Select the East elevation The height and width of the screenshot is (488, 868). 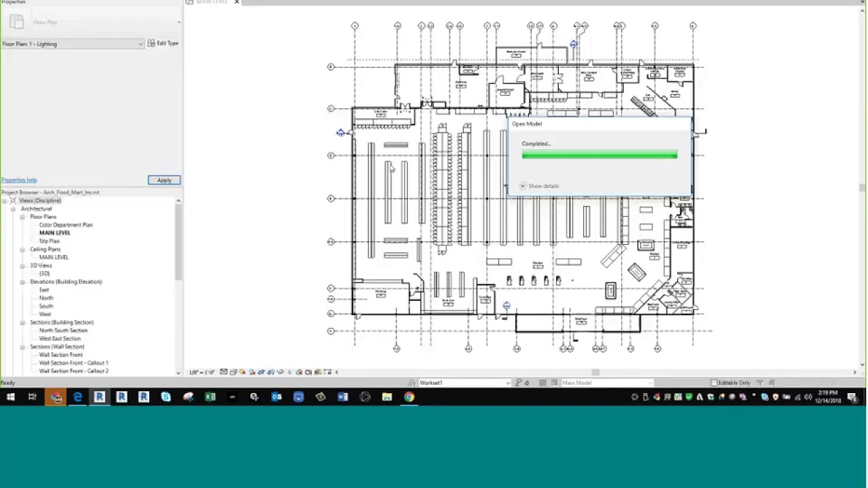(x=44, y=290)
